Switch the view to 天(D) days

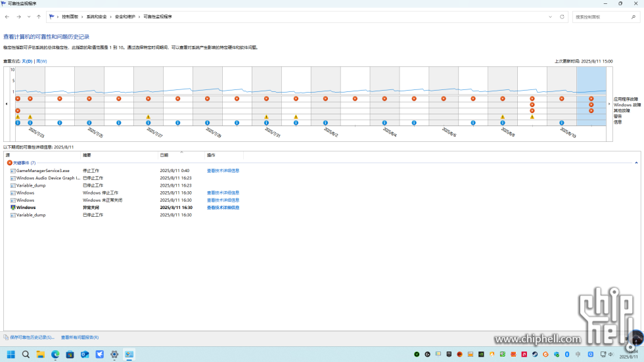(27, 61)
